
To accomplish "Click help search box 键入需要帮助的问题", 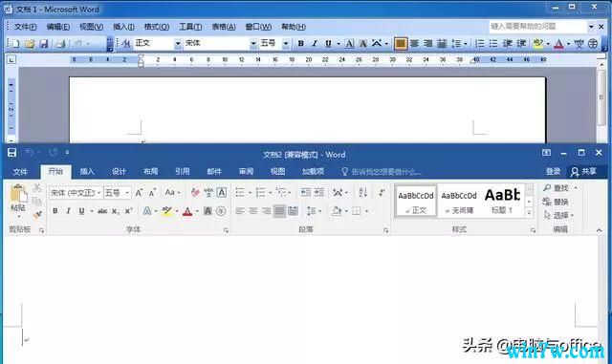I will point(537,27).
